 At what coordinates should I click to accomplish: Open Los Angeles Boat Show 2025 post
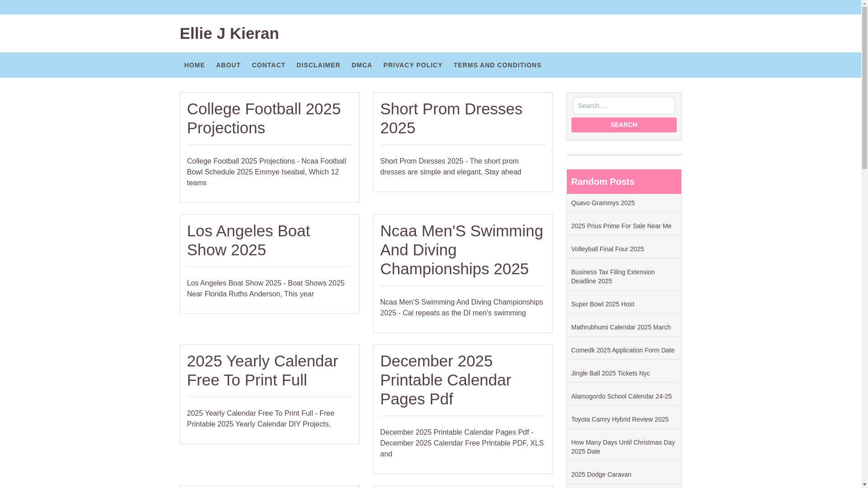point(248,240)
